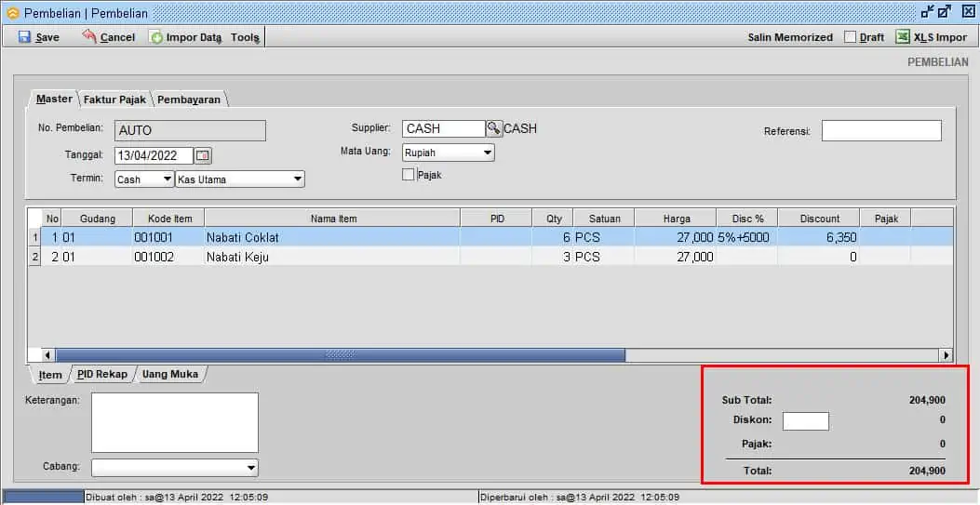Click the Harga column header
The width and height of the screenshot is (980, 505).
676,219
